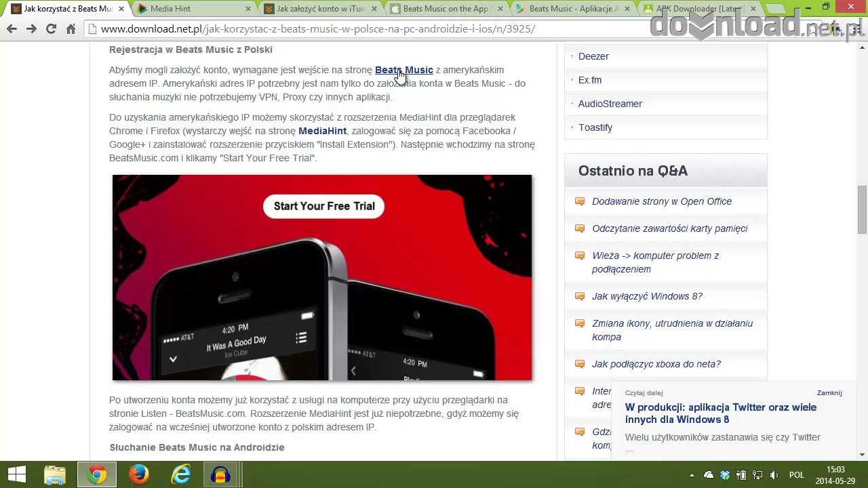Open 'Jak wyłączyć Windows 8?' question
Image resolution: width=868 pixels, height=488 pixels.
[x=647, y=296]
